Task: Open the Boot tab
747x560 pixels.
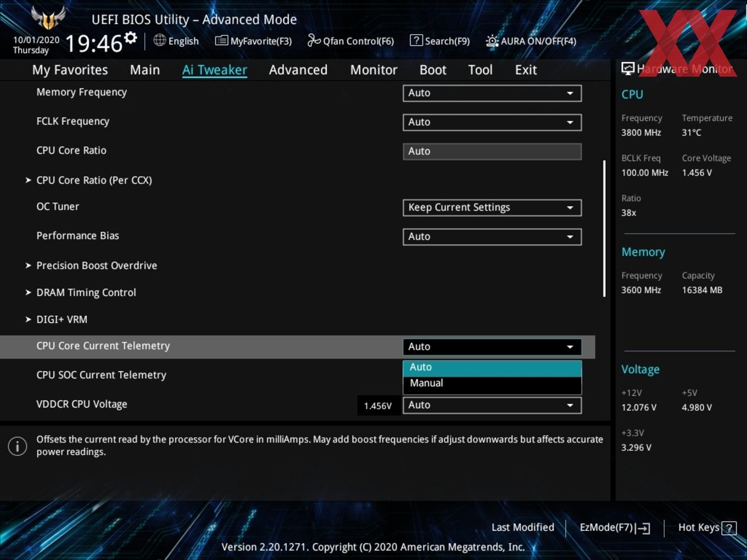Action: (433, 70)
